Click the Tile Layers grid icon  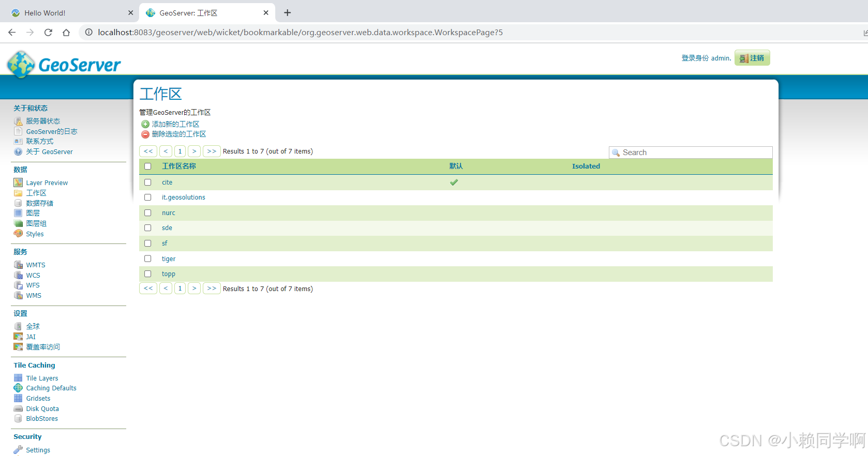coord(18,378)
